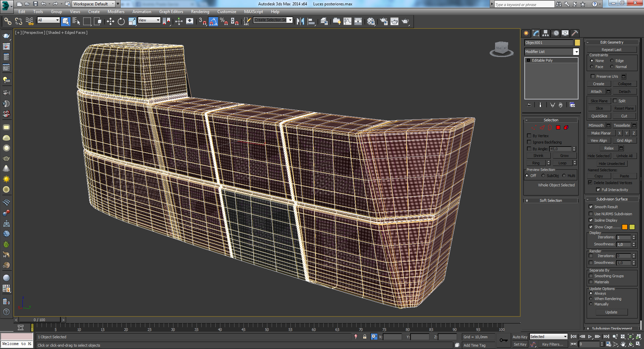
Task: Open the Utilities command panel tab
Action: (575, 33)
